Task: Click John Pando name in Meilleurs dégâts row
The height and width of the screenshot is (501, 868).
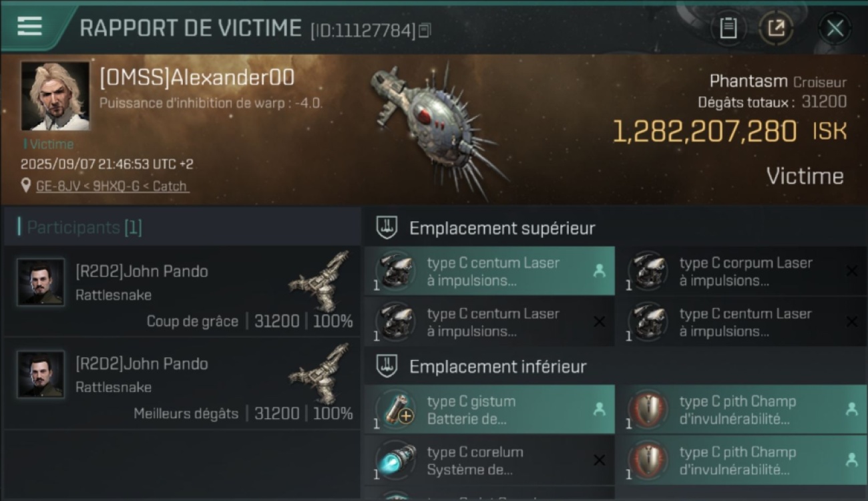Action: (142, 364)
